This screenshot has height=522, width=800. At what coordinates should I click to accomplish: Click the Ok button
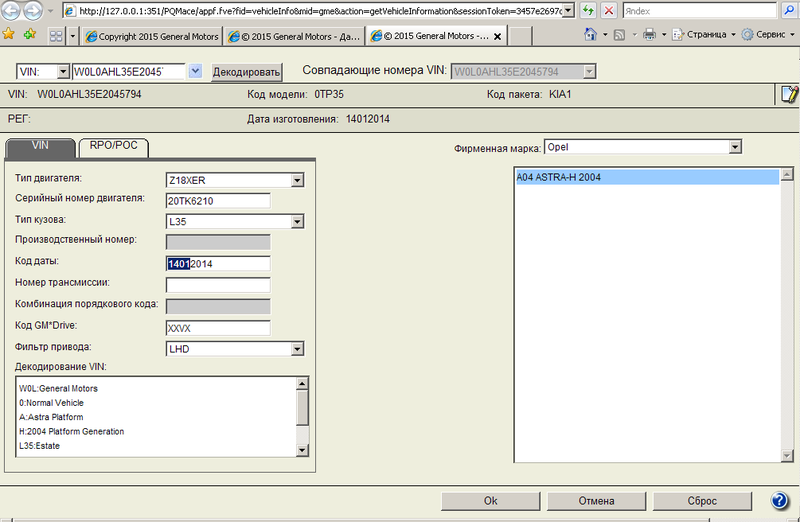pyautogui.click(x=490, y=501)
